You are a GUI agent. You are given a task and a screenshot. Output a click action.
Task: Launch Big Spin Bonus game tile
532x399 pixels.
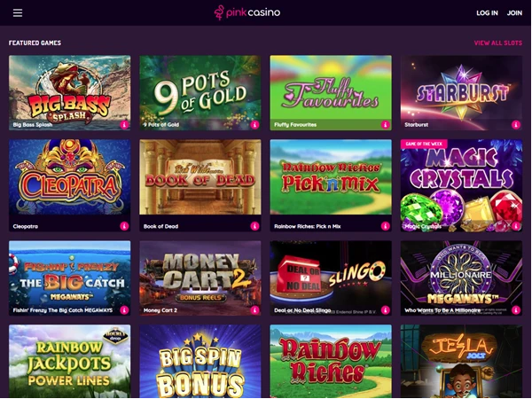(200, 361)
